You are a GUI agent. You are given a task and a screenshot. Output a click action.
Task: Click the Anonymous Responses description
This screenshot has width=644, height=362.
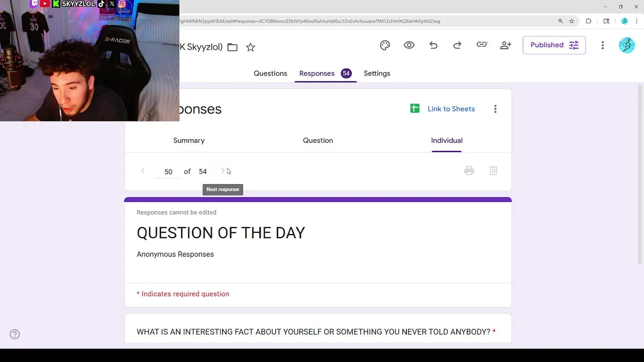click(175, 254)
